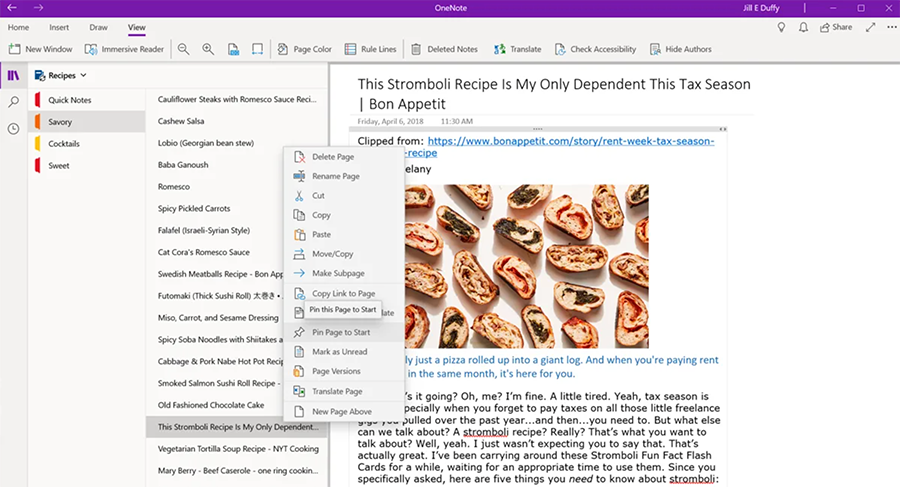Open Cauliflower Steaks with Romesco Sauce page
The height and width of the screenshot is (487, 900).
click(x=236, y=99)
